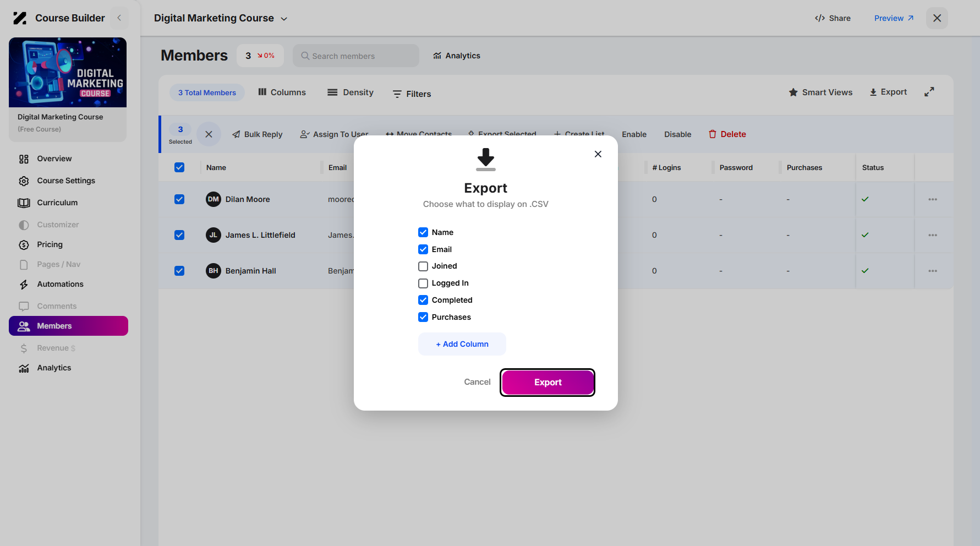This screenshot has width=980, height=546.
Task: Open Smart Views star button
Action: tap(820, 92)
